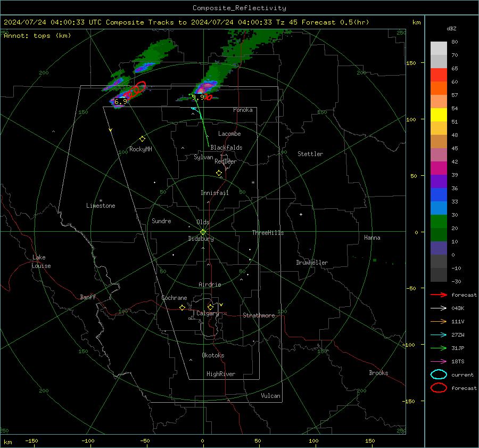This screenshot has width=479, height=448.
Task: Click the green storm track line toward Blackfalds
Action: click(202, 121)
